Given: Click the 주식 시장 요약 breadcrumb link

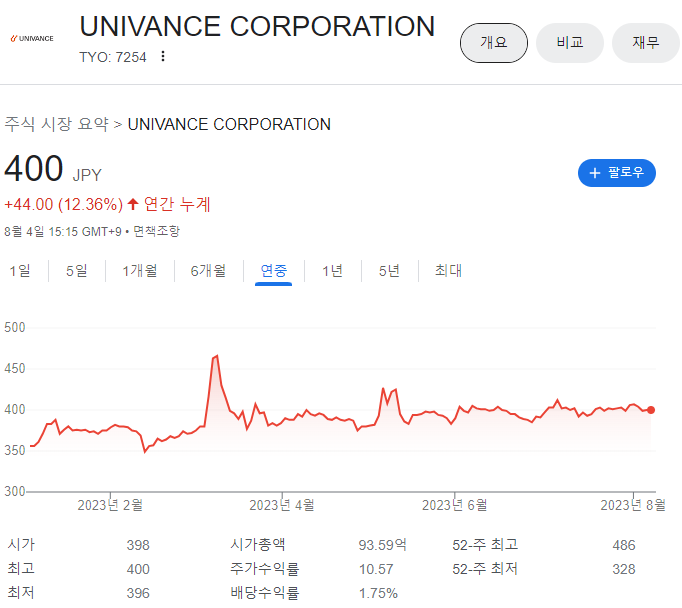Looking at the screenshot, I should click(57, 124).
